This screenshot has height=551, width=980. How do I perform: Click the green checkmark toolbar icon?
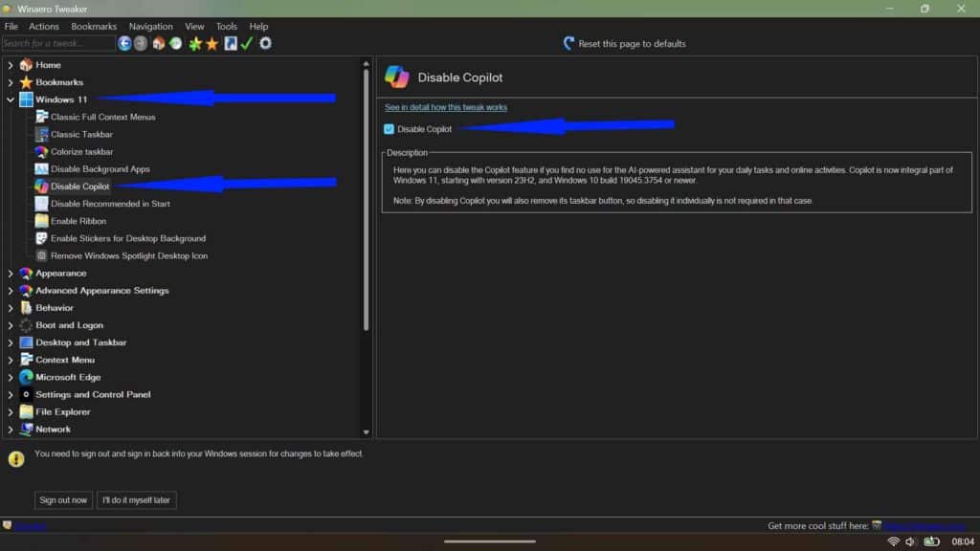coord(245,43)
